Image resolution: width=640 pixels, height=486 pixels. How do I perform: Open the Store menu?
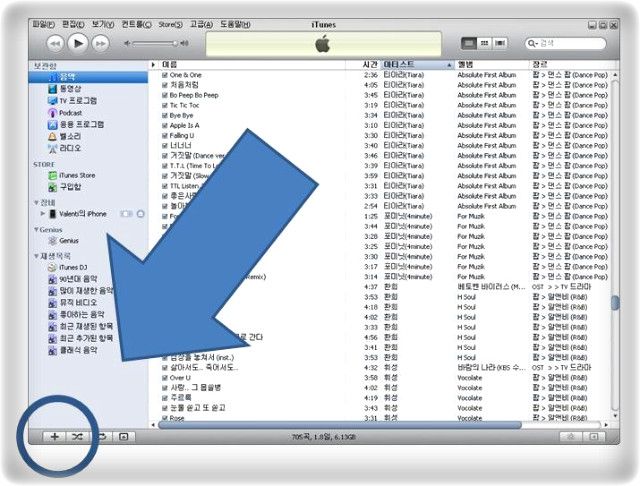click(170, 24)
